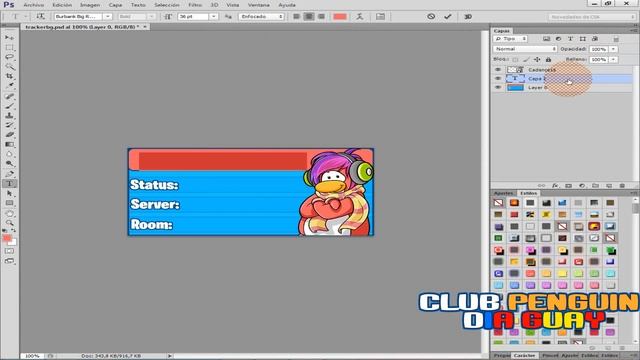Delete layer using trash button
The image size is (640, 360).
[622, 186]
